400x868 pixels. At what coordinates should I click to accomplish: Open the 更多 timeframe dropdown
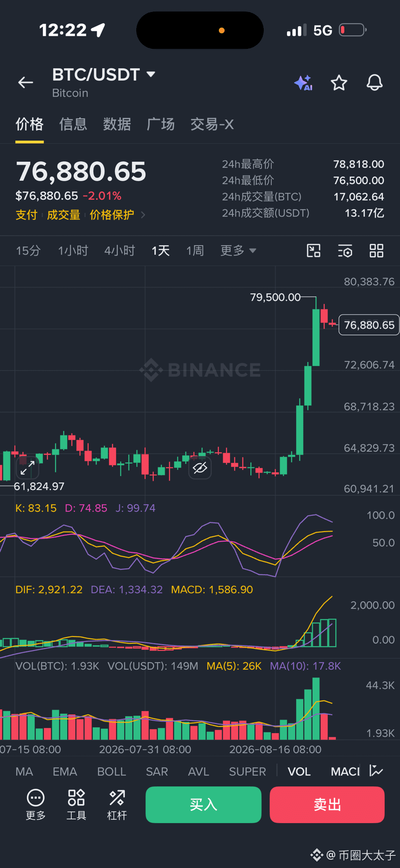tap(238, 250)
